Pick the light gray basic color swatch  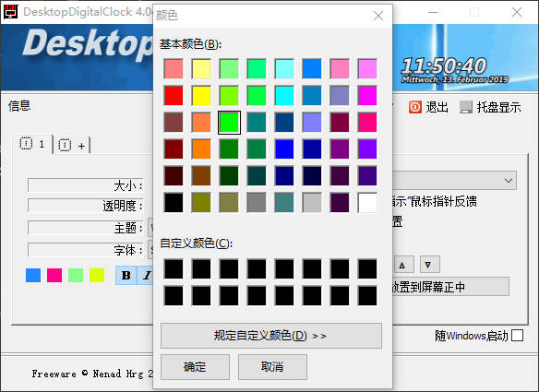pos(312,203)
